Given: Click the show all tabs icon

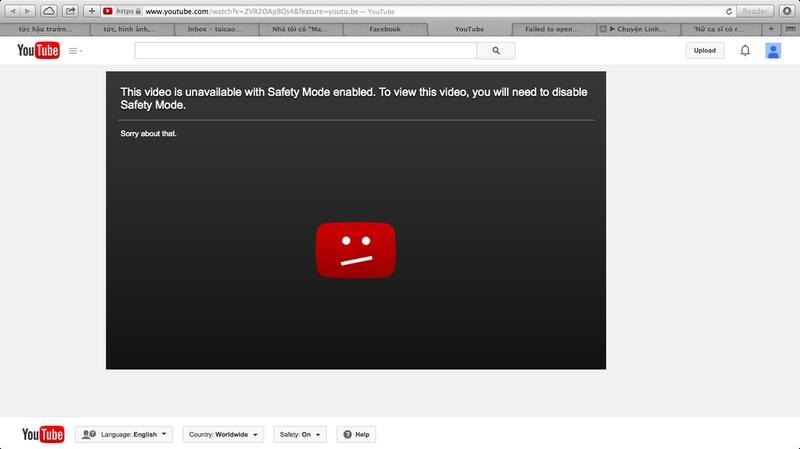Looking at the screenshot, I should click(790, 29).
